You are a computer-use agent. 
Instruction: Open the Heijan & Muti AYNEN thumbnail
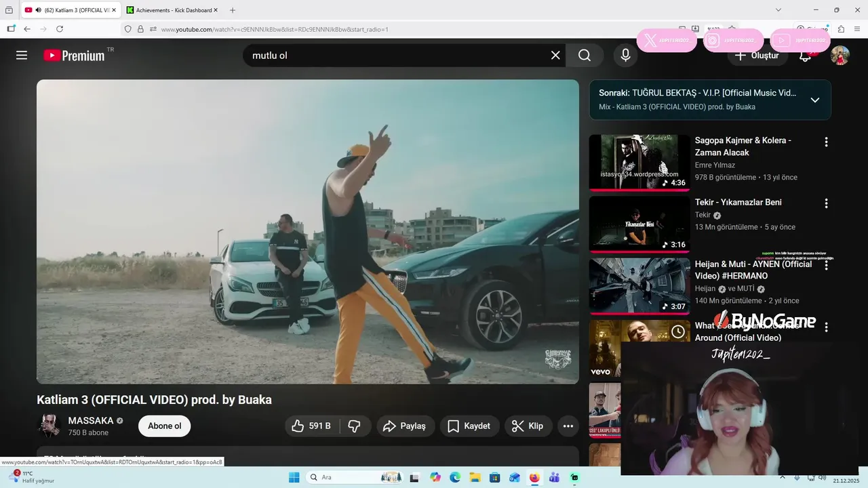point(639,286)
